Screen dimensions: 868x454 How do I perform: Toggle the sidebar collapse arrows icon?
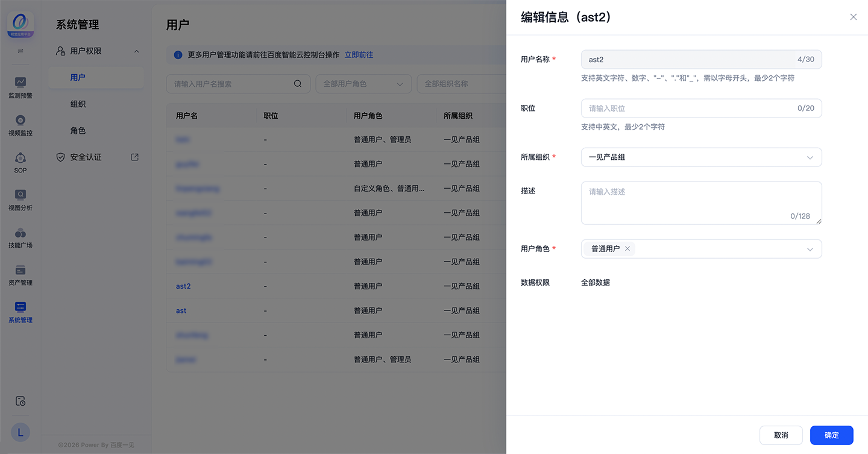coord(20,51)
